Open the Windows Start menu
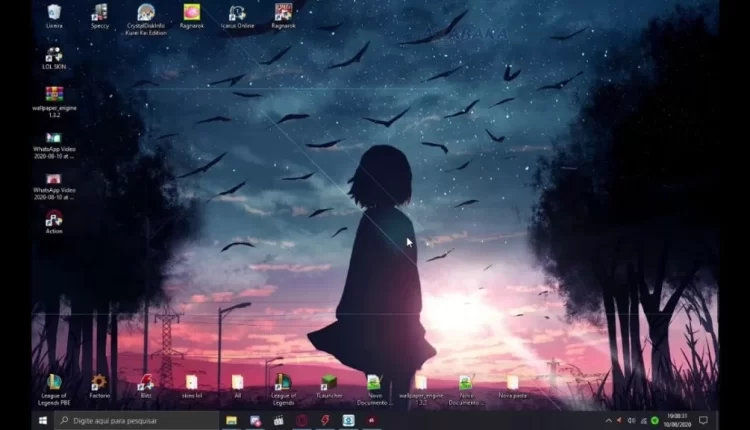Viewport: 750px width, 430px height. click(43, 420)
